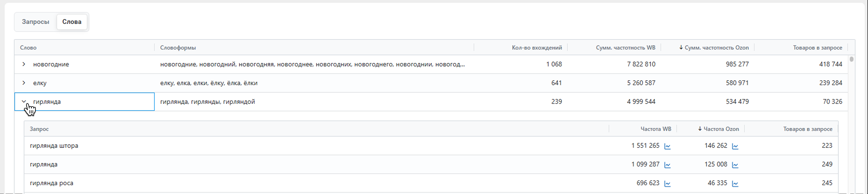The height and width of the screenshot is (194, 868).
Task: Expand the 'елку' word row
Action: [24, 83]
